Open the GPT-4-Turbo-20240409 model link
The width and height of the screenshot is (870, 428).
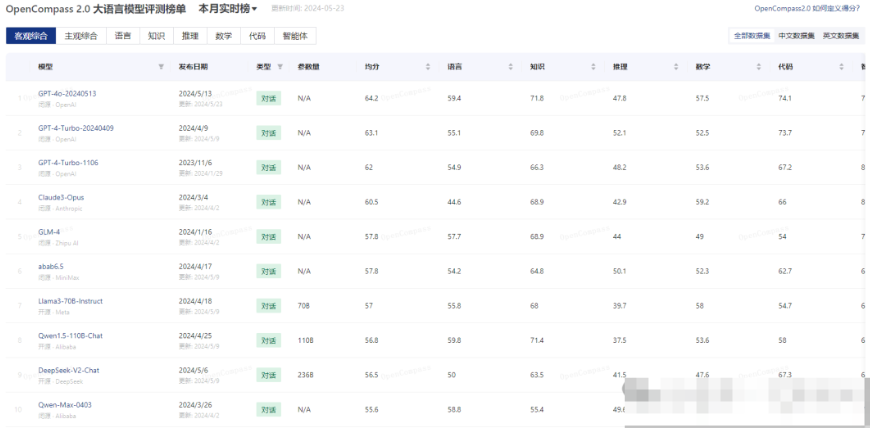[76, 128]
